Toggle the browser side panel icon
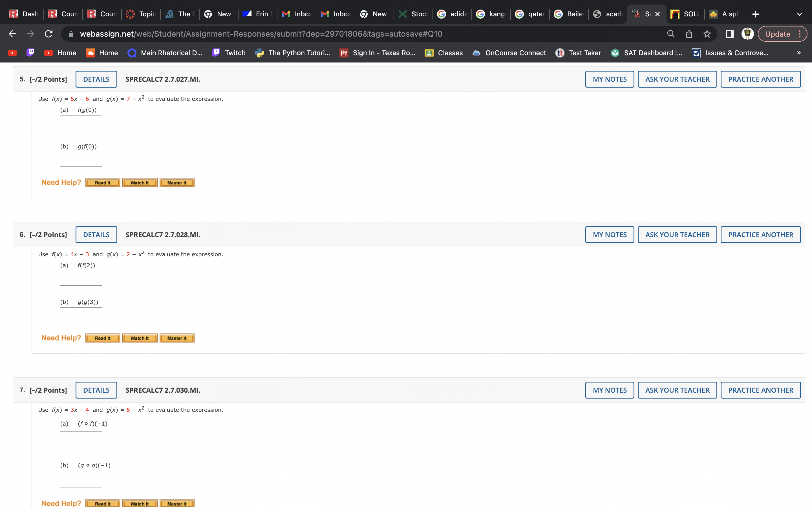Image resolution: width=812 pixels, height=507 pixels. [729, 34]
